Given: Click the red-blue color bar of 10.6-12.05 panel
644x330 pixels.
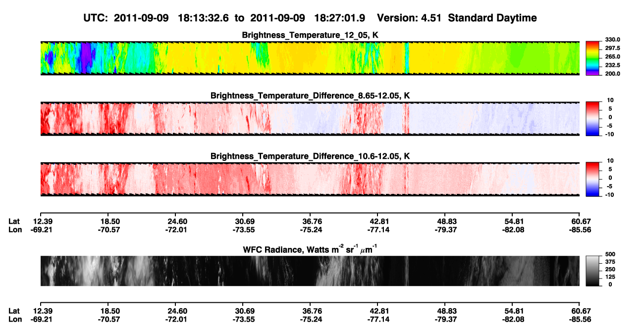Looking at the screenshot, I should click(593, 179).
